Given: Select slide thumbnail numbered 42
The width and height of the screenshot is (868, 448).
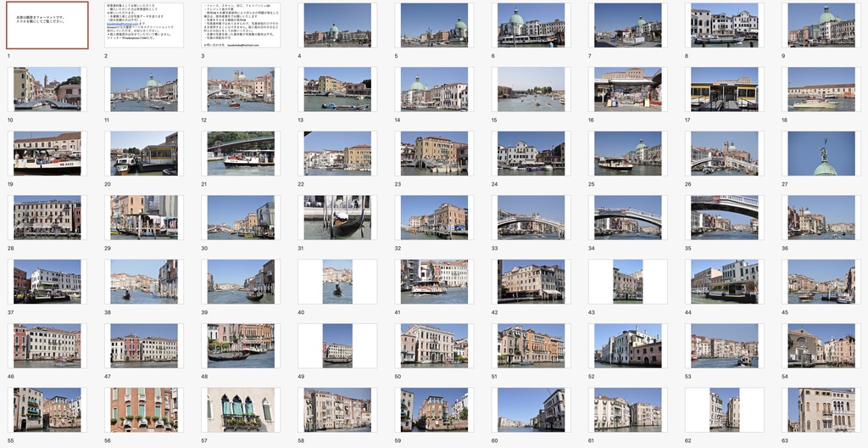Looking at the screenshot, I should coord(531,282).
